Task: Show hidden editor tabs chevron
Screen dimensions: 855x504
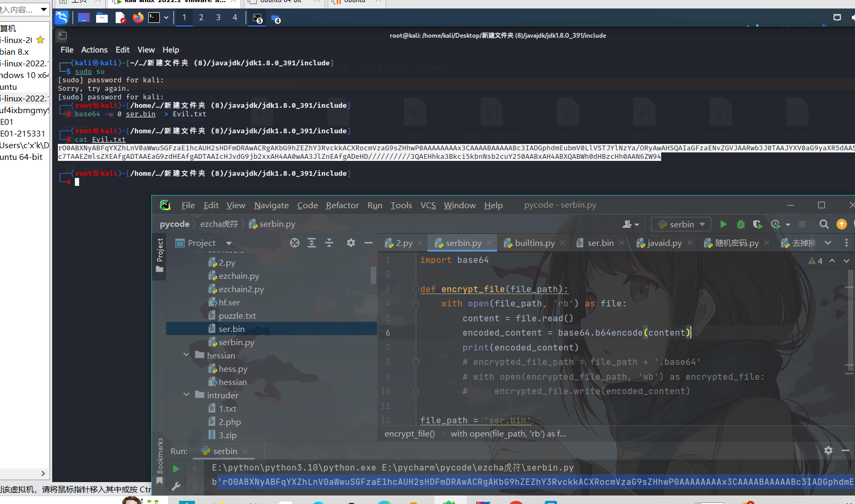Action: pyautogui.click(x=828, y=243)
